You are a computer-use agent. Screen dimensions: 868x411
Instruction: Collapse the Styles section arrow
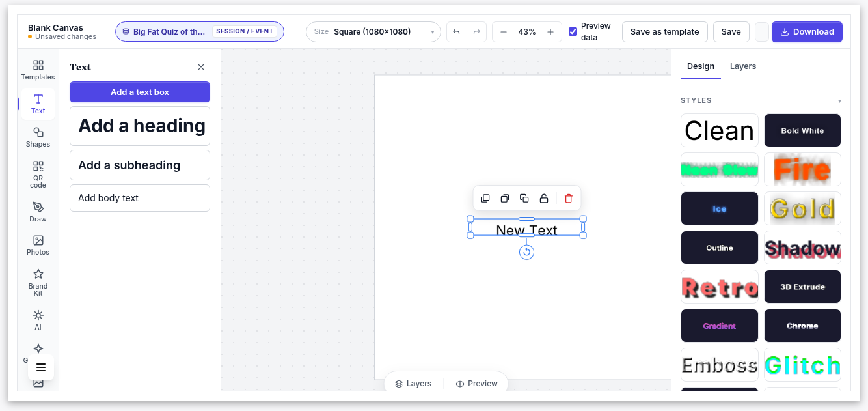point(839,101)
